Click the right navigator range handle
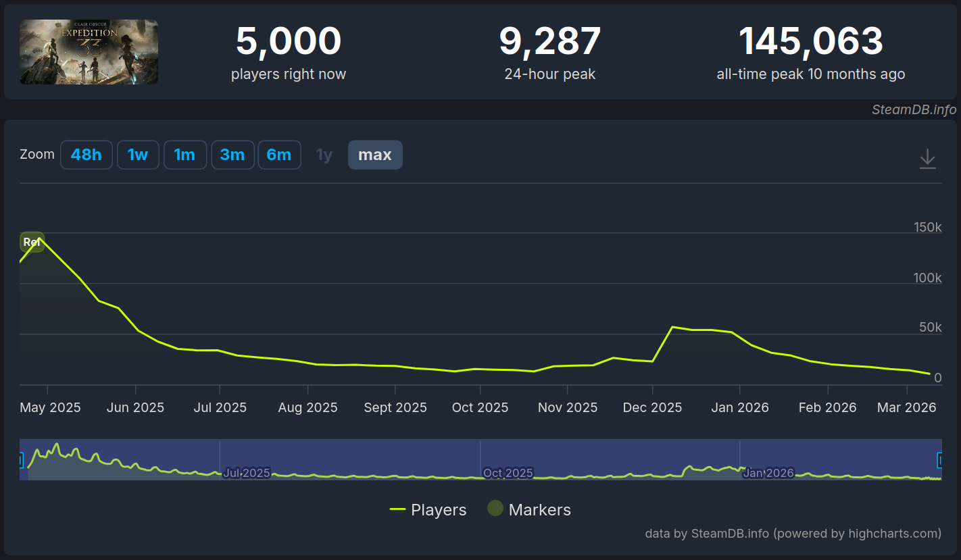The width and height of the screenshot is (961, 560). point(939,460)
